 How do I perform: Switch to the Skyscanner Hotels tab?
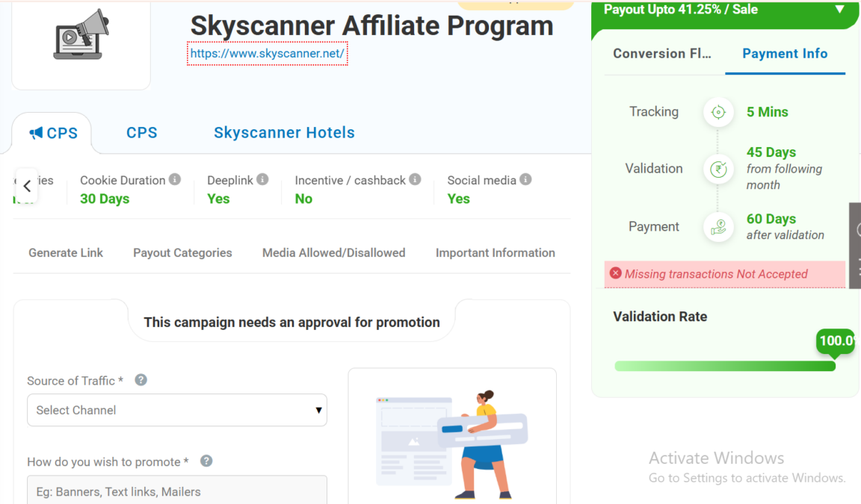click(x=284, y=133)
